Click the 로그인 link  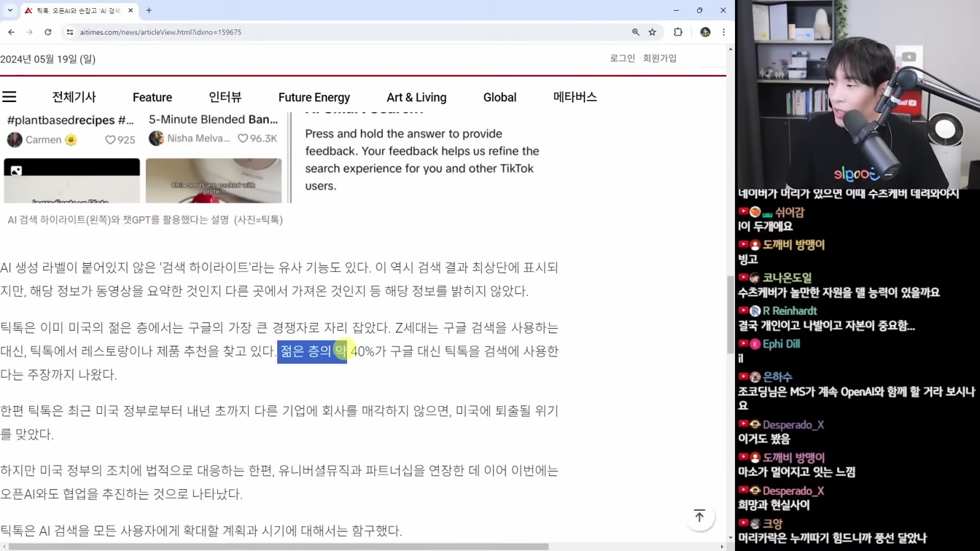pyautogui.click(x=622, y=58)
